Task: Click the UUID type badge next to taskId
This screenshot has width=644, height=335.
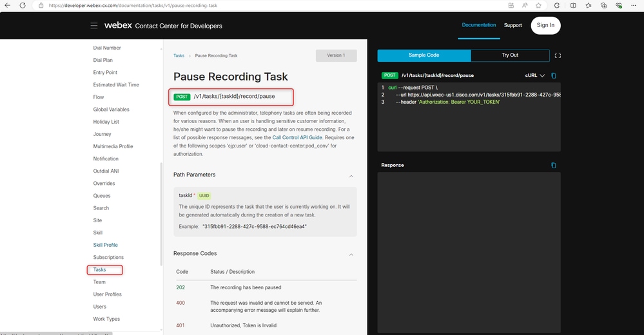Action: [x=204, y=195]
